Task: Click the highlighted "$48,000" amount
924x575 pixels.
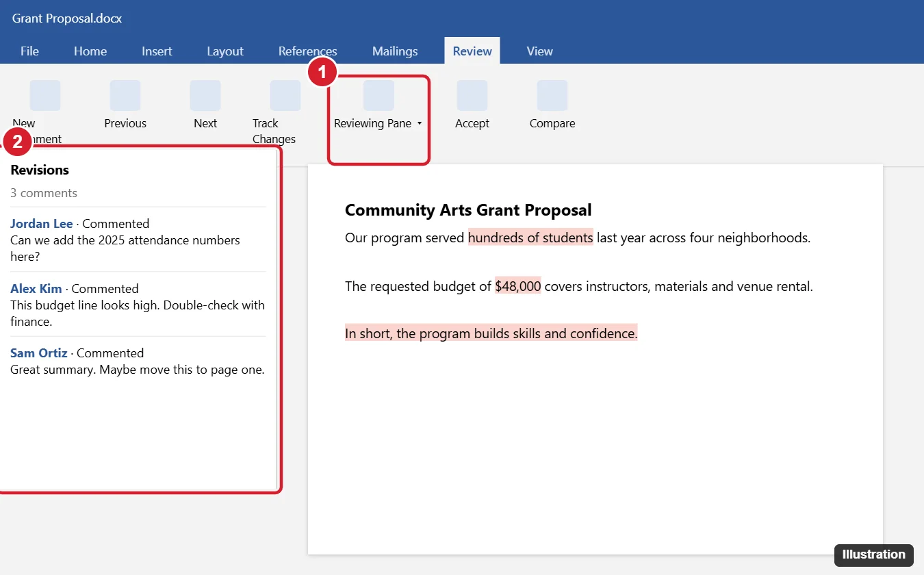Action: 518,286
